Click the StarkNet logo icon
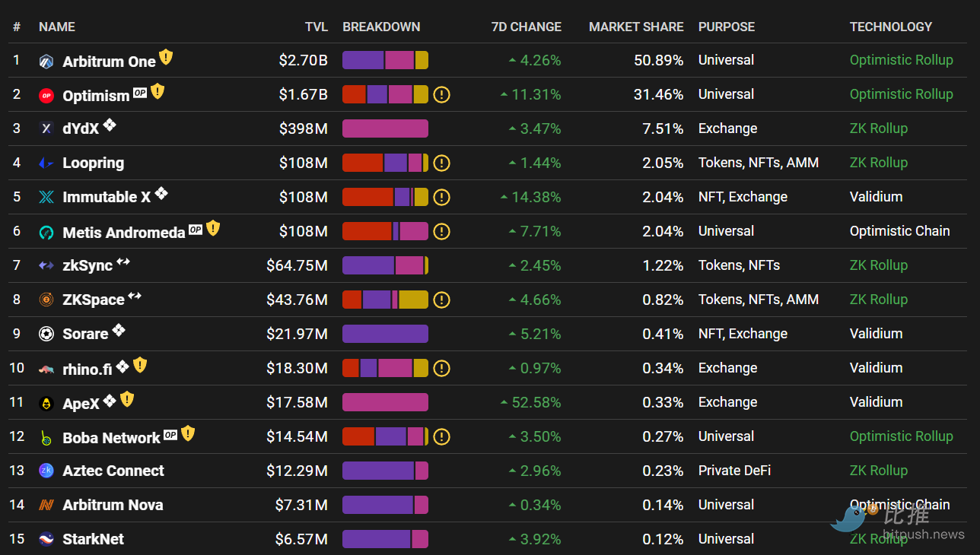 click(46, 539)
